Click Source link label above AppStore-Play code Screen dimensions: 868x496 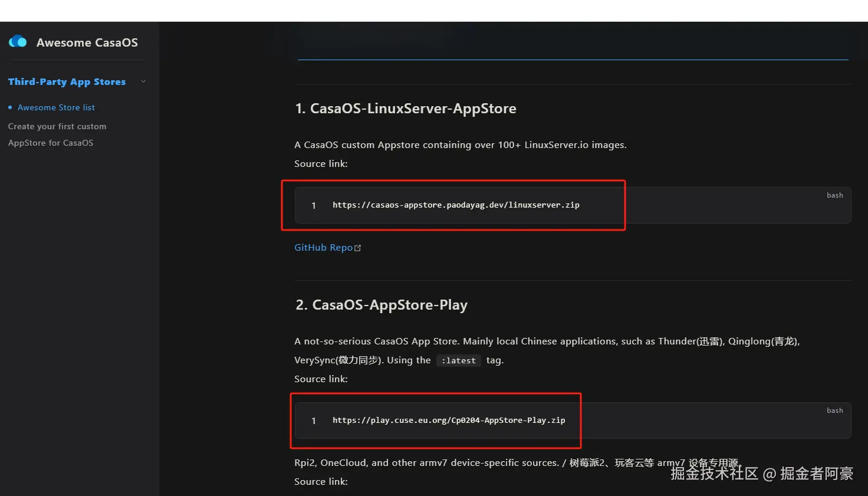click(321, 379)
